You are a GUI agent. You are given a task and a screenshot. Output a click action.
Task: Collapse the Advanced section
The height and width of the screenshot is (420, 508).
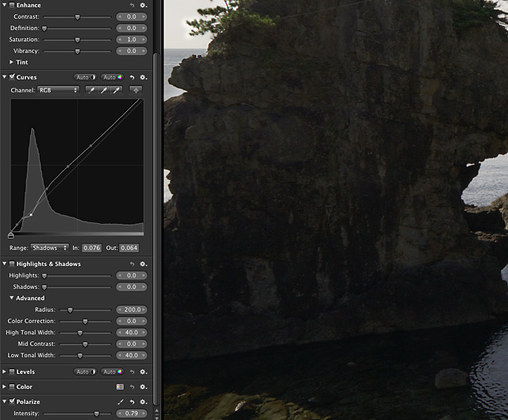point(11,298)
